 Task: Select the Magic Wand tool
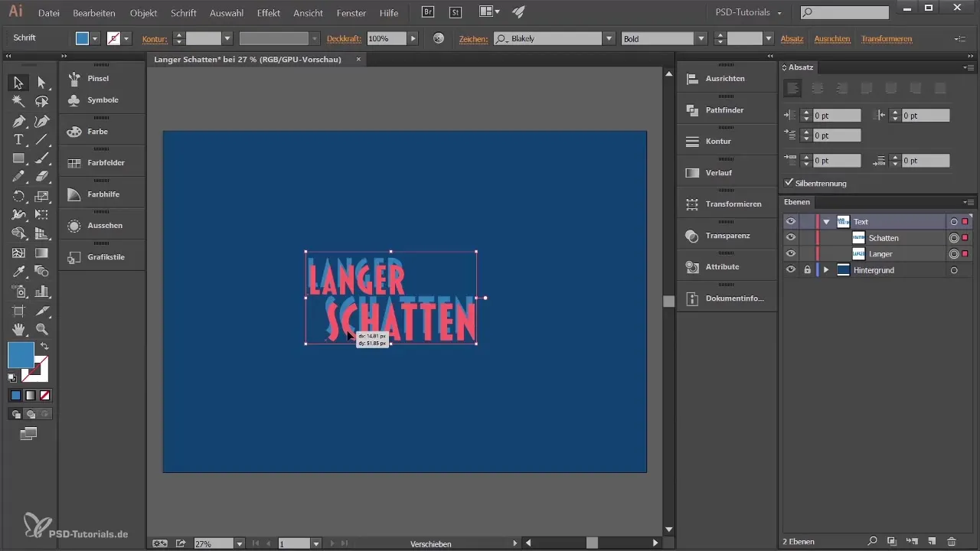coord(18,101)
